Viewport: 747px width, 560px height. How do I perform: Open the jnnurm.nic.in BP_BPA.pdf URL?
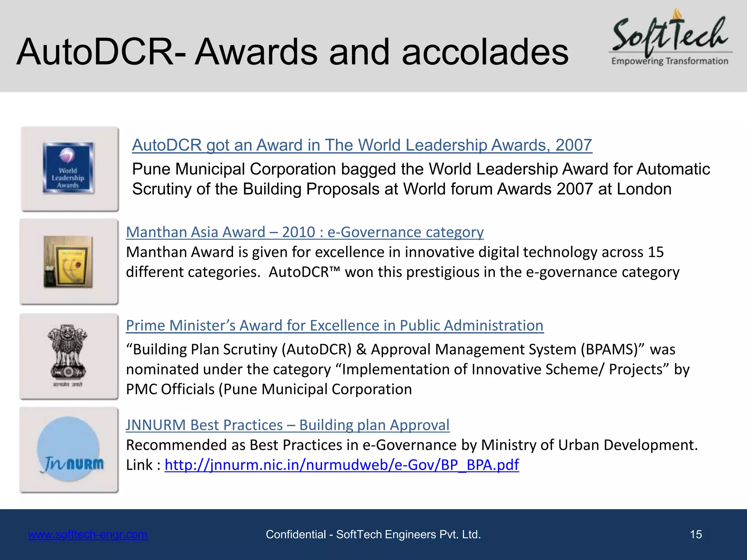click(x=342, y=465)
